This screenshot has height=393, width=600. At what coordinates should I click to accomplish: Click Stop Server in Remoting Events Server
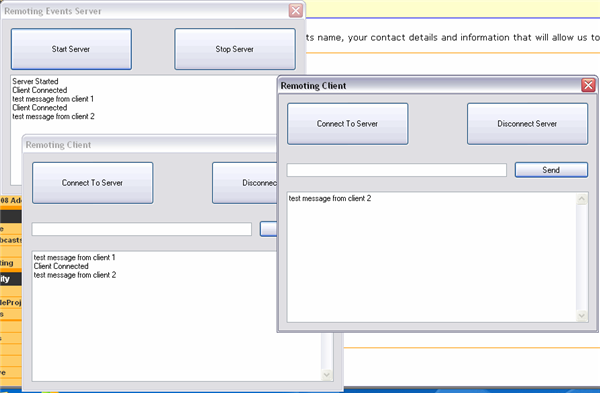(x=235, y=49)
